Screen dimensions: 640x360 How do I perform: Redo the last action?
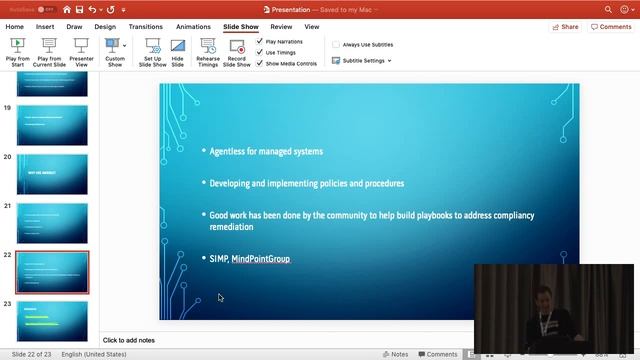[111, 9]
